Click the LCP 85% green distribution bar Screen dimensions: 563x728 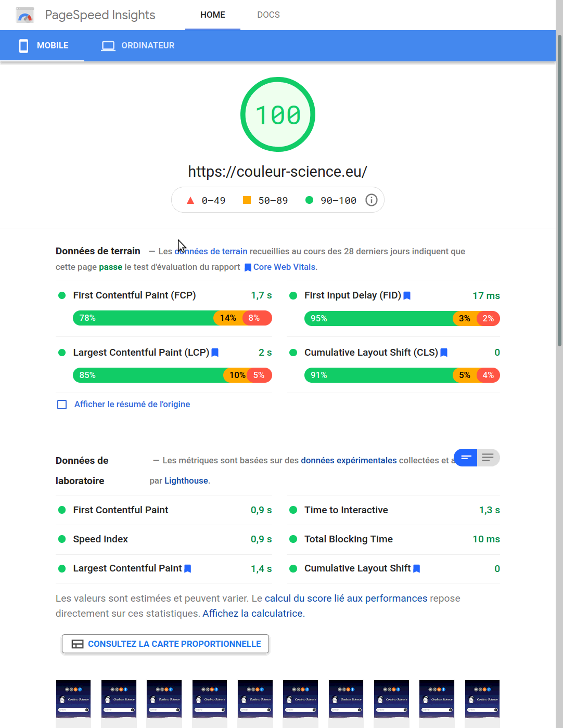pyautogui.click(x=148, y=375)
